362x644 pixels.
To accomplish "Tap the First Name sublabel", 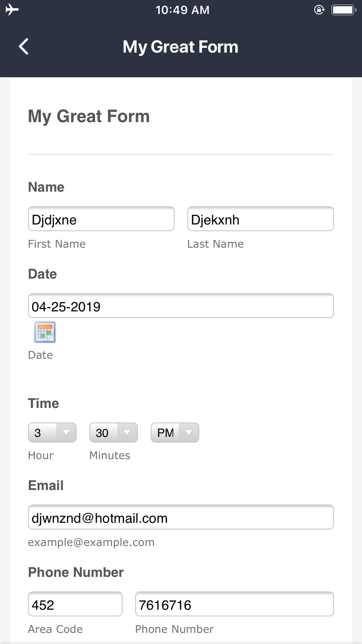I will point(57,244).
